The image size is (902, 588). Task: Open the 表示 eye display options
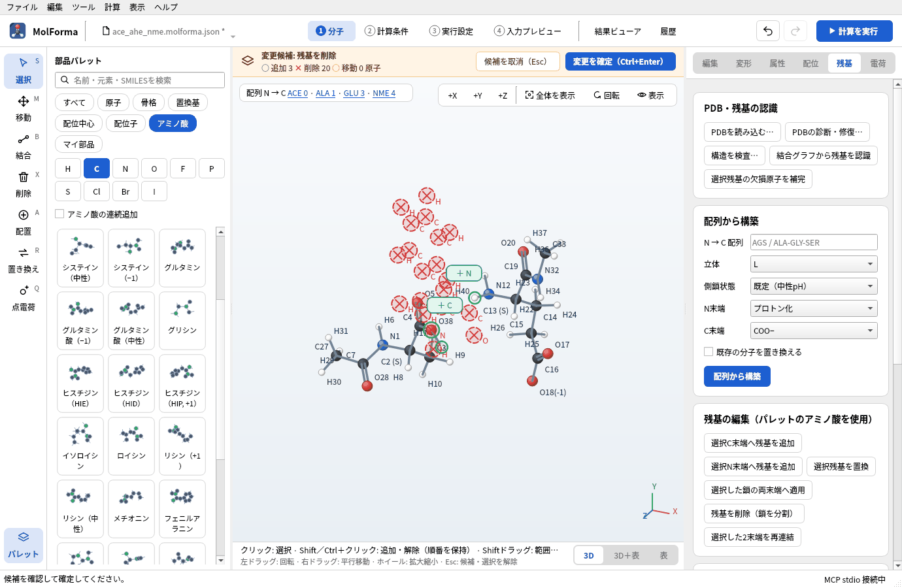(x=650, y=95)
